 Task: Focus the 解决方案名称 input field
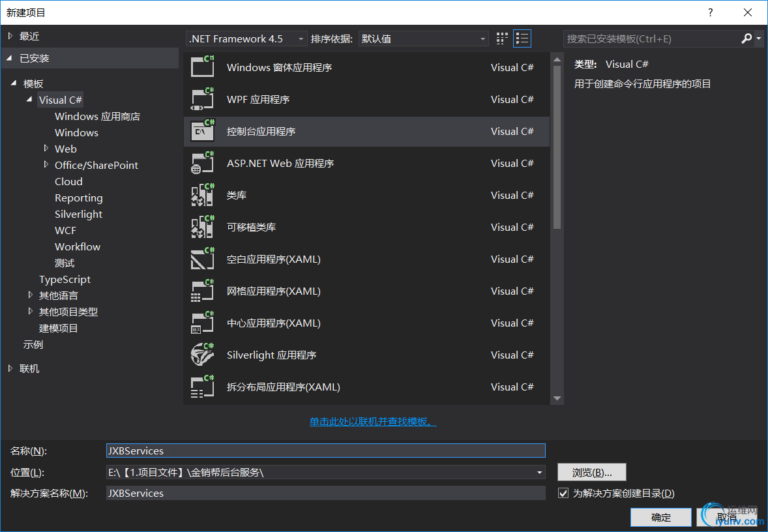[326, 493]
